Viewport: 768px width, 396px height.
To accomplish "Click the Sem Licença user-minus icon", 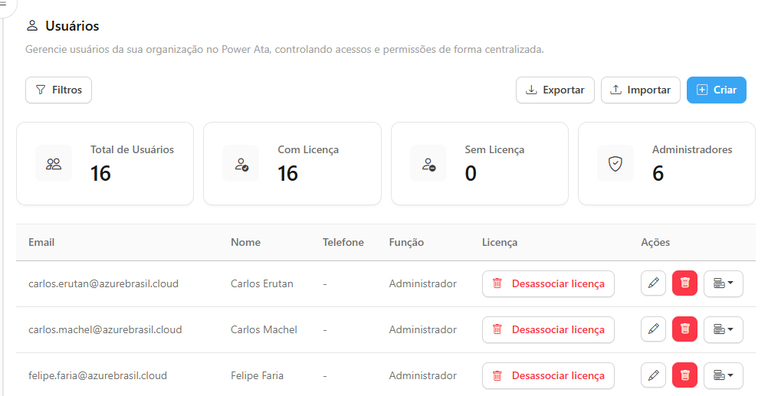I will pos(429,164).
